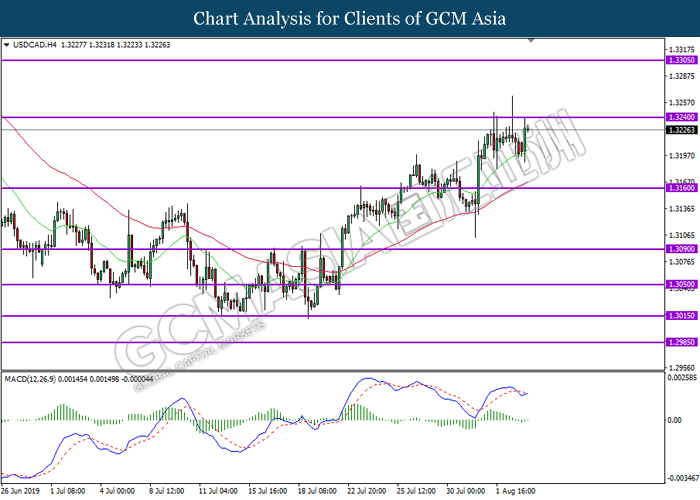This screenshot has height=500, width=700.
Task: Click the -0.003467 MACD scale value
Action: (681, 478)
